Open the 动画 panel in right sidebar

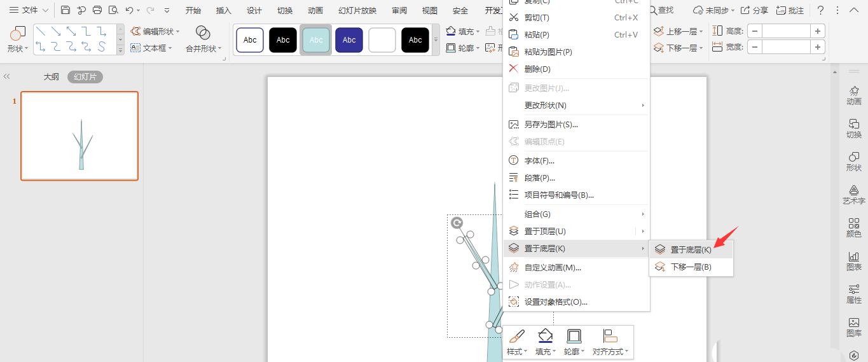point(854,95)
